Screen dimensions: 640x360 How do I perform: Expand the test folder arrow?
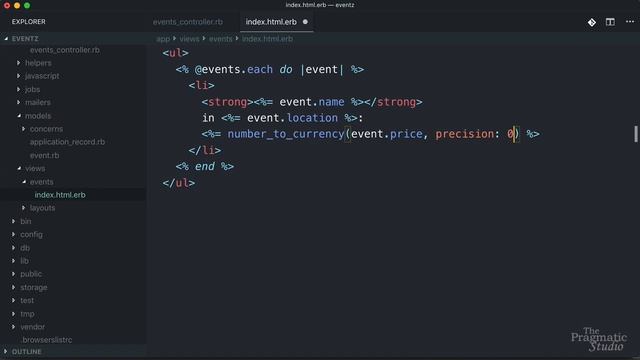tap(13, 300)
